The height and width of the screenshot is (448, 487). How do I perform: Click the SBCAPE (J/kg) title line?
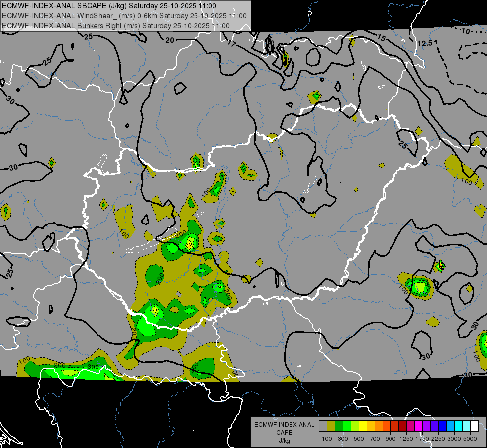pos(109,6)
